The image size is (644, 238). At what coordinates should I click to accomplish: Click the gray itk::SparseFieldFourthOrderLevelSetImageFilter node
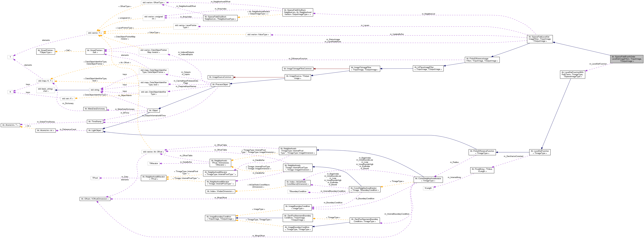coord(626,59)
